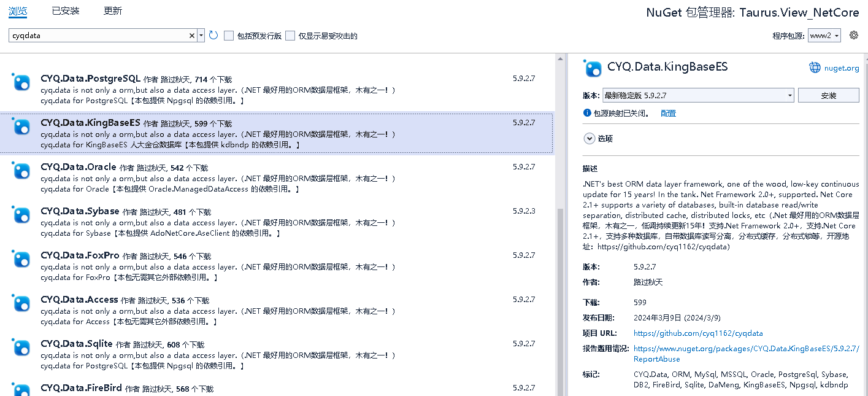Click the 描述 description heading

[590, 169]
